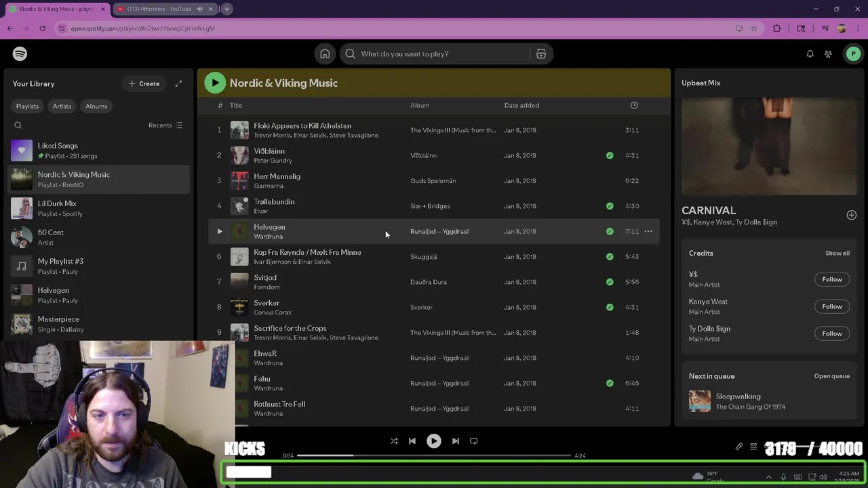The height and width of the screenshot is (488, 868).
Task: Toggle saved checkmark for Sverker
Action: tap(610, 307)
